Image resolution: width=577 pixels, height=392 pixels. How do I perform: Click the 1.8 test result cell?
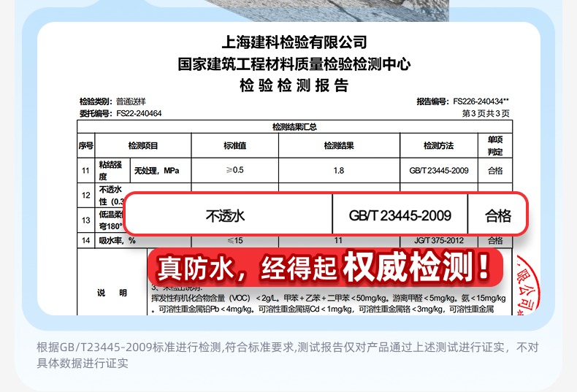click(x=339, y=171)
